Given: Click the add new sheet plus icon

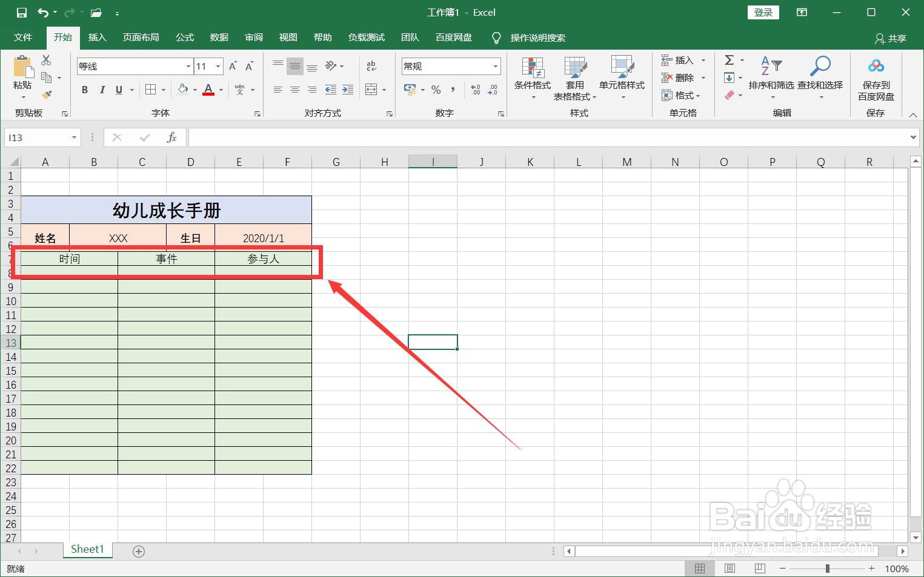Looking at the screenshot, I should tap(139, 551).
